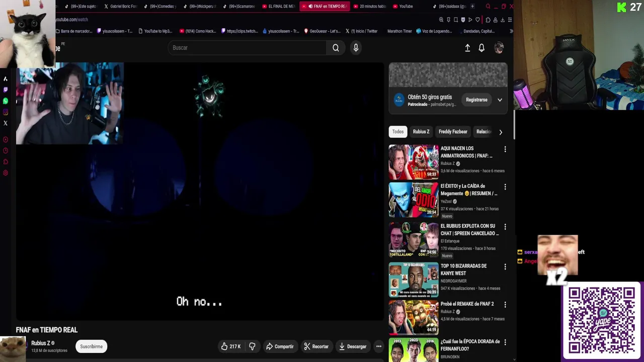The image size is (644, 362).
Task: Open the browser profile icon in the toolbar
Action: pos(495,20)
